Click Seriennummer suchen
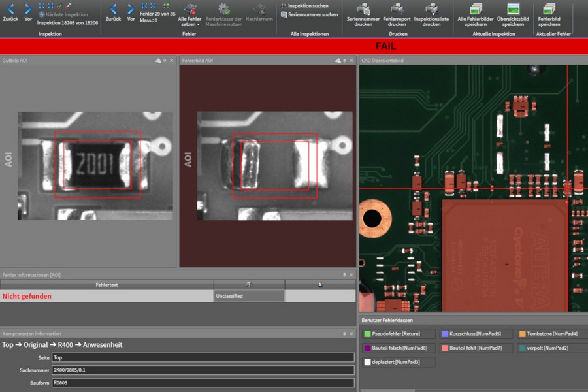Viewport: 588px width, 392px height. click(312, 14)
